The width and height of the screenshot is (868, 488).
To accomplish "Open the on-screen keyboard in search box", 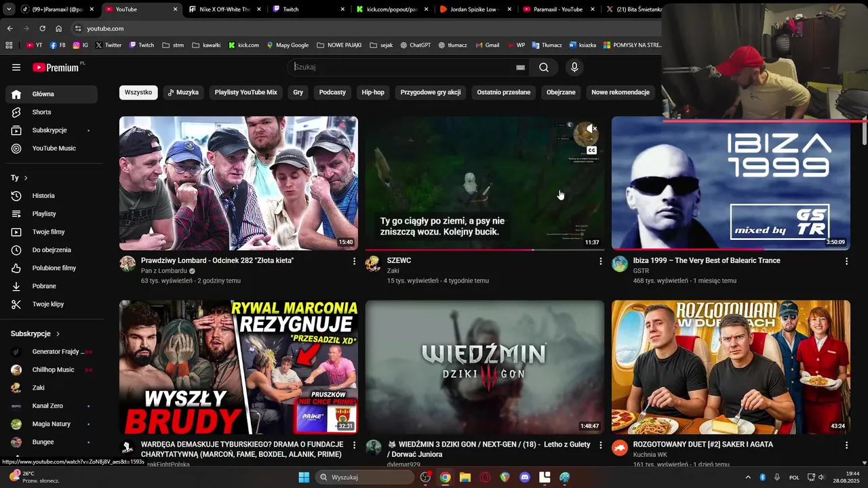I will click(x=520, y=67).
